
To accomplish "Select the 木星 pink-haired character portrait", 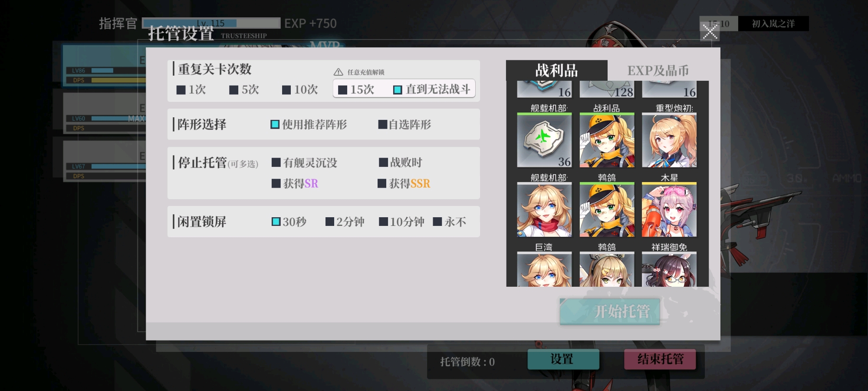I will [669, 210].
